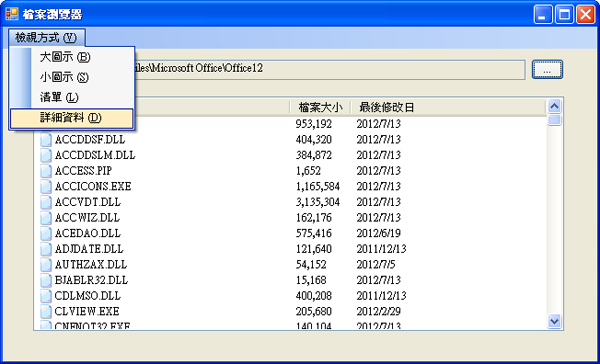
Task: Click ADJDATE.DLL's date 2011/12/13
Action: [382, 249]
